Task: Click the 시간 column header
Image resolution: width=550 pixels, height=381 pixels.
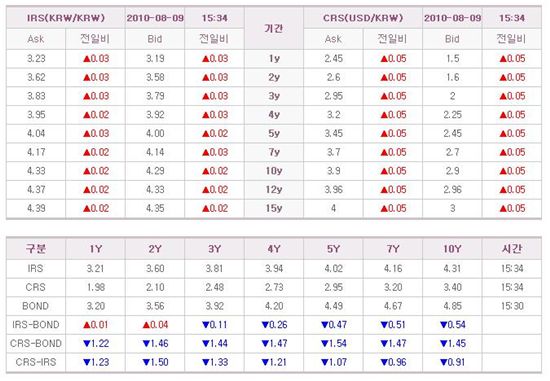Action: point(512,248)
